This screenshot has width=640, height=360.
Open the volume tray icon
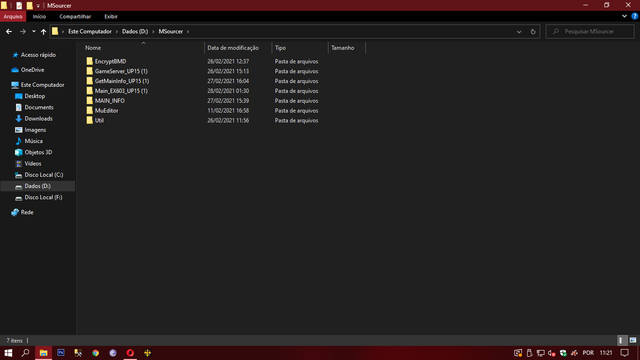(551, 353)
